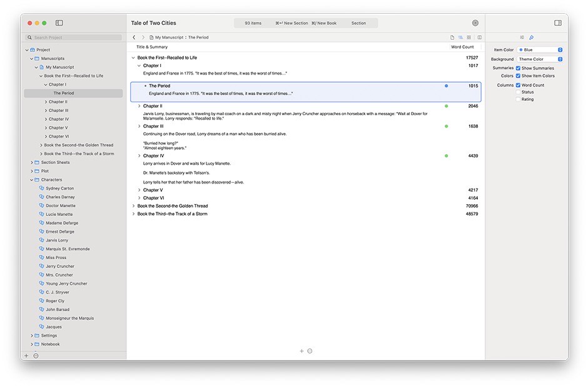The height and width of the screenshot is (387, 588).
Task: Toggle split editor view icon
Action: [x=480, y=37]
